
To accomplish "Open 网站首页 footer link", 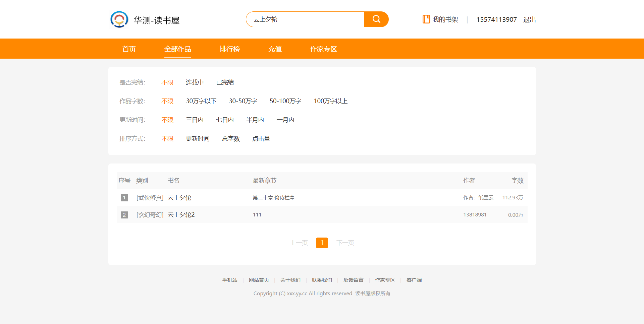I will [259, 280].
